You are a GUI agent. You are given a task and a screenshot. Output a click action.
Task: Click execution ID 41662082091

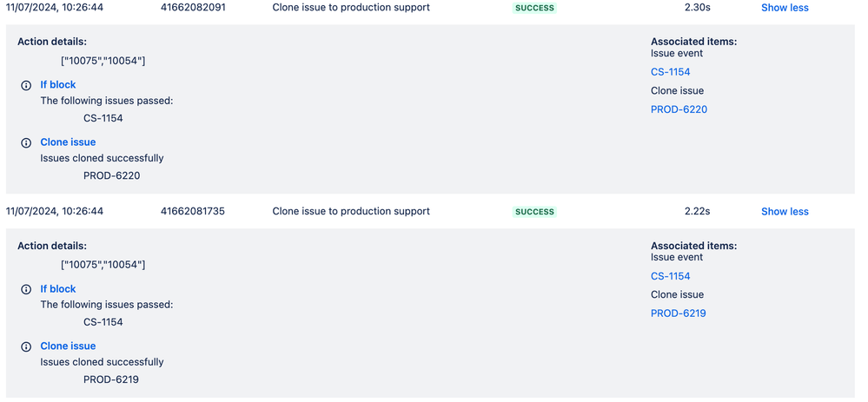click(x=193, y=8)
